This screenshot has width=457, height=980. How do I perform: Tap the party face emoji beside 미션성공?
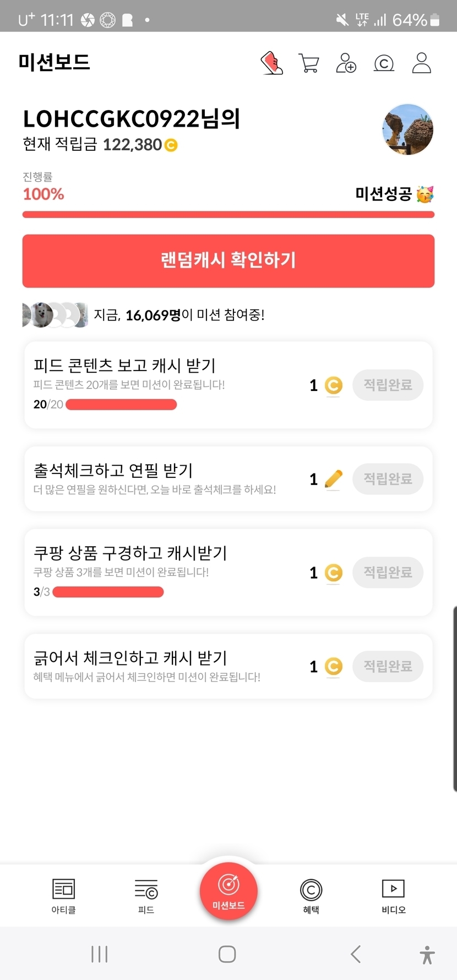425,194
